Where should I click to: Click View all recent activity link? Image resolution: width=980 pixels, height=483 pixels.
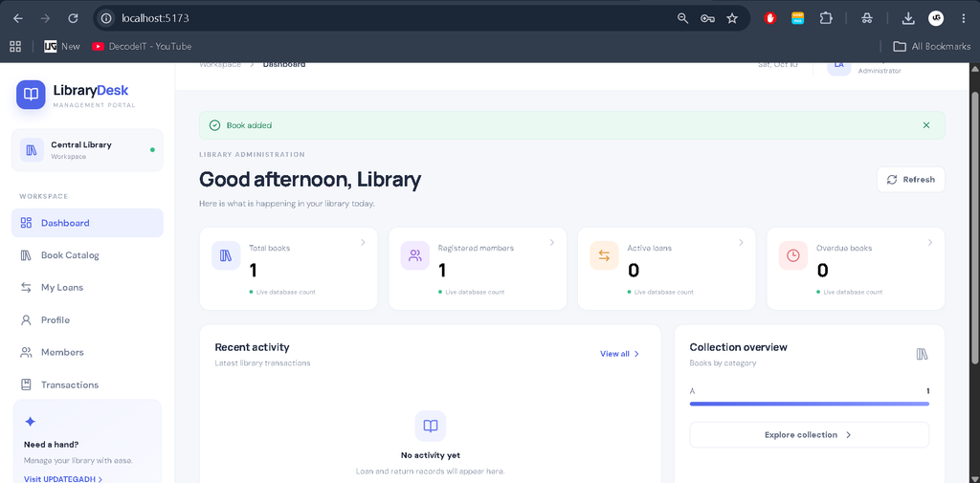pyautogui.click(x=620, y=354)
